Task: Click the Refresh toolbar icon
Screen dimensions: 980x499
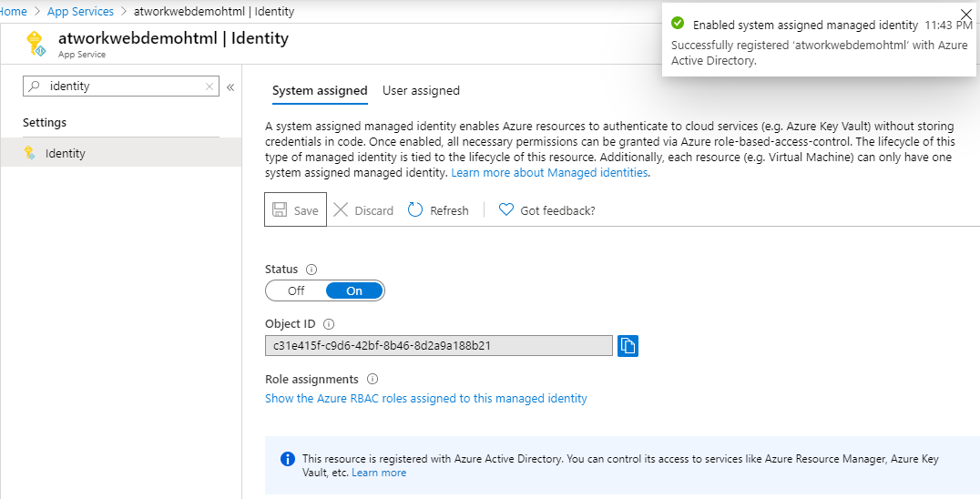Action: tap(415, 210)
